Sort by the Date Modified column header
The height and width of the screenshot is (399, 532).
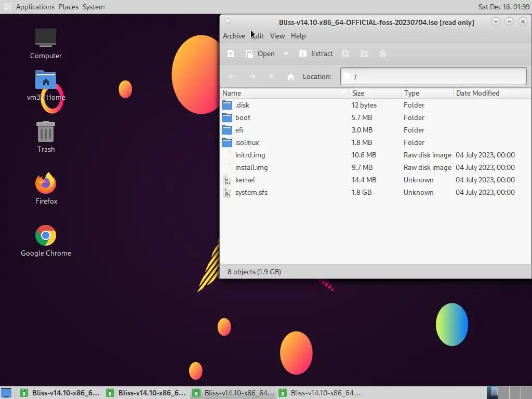click(x=492, y=93)
